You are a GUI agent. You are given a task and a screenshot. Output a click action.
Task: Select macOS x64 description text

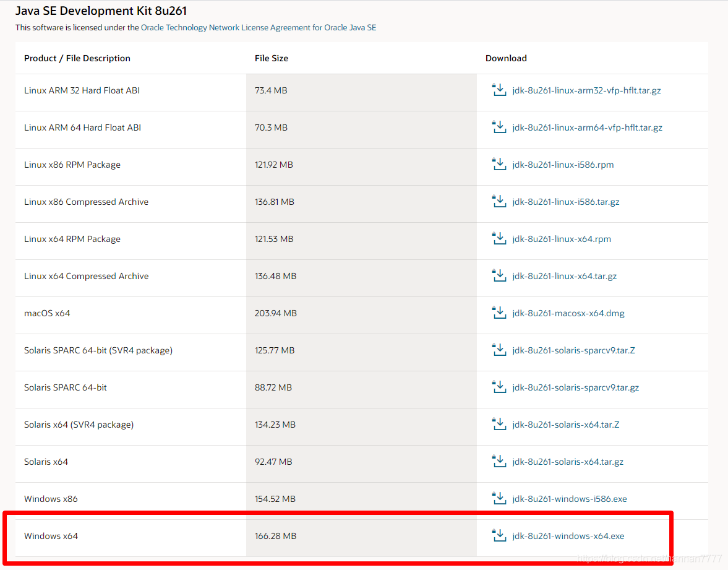47,313
